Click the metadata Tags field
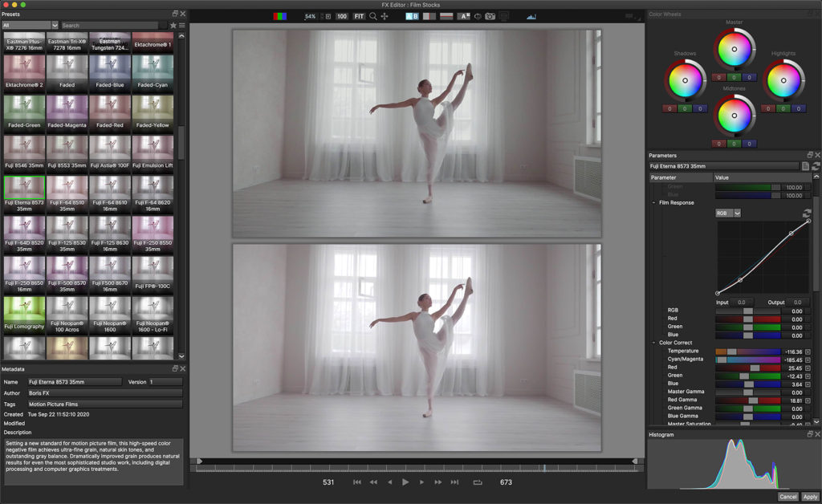The image size is (822, 504). (x=105, y=404)
